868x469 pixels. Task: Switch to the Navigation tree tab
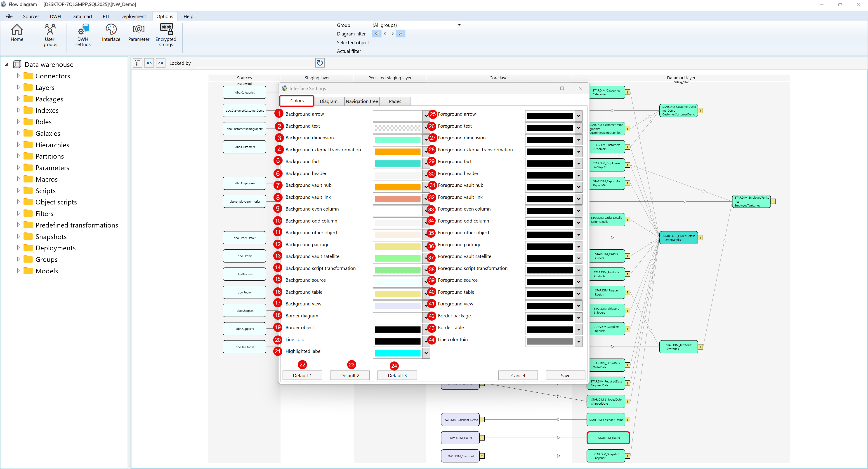[x=362, y=101]
